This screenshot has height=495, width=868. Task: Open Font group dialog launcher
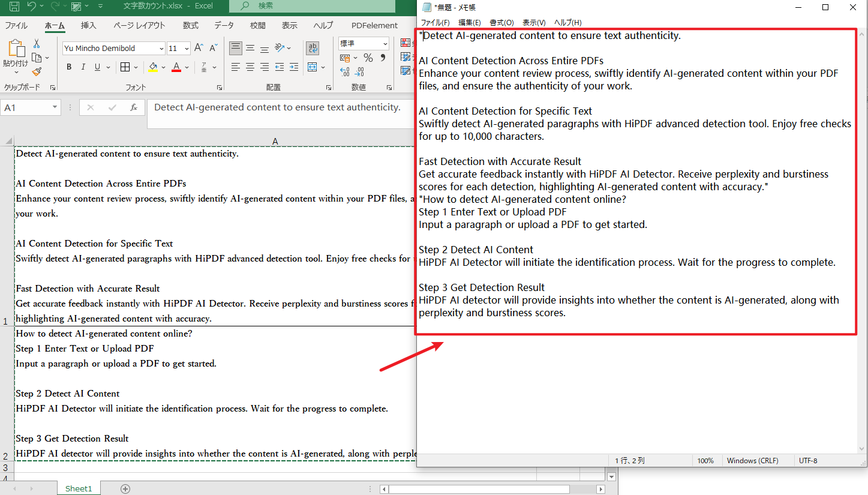pyautogui.click(x=220, y=88)
